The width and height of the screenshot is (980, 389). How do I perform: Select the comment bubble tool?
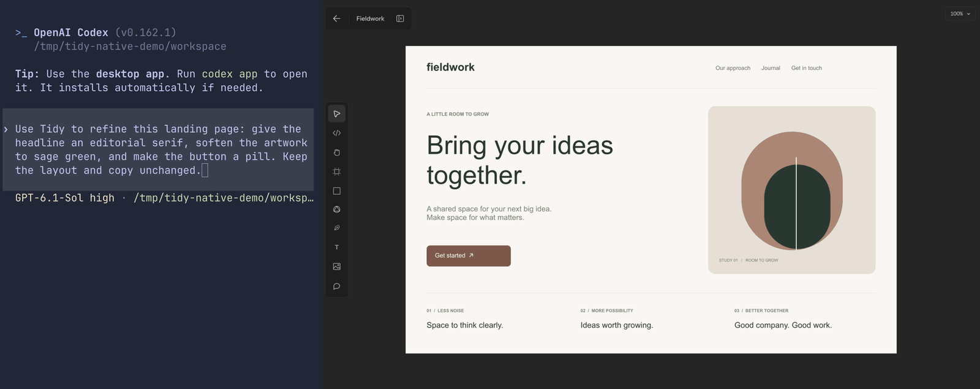[336, 286]
